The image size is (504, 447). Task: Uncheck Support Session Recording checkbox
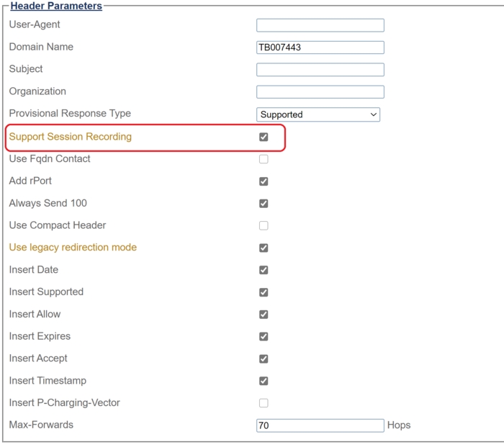tap(264, 137)
